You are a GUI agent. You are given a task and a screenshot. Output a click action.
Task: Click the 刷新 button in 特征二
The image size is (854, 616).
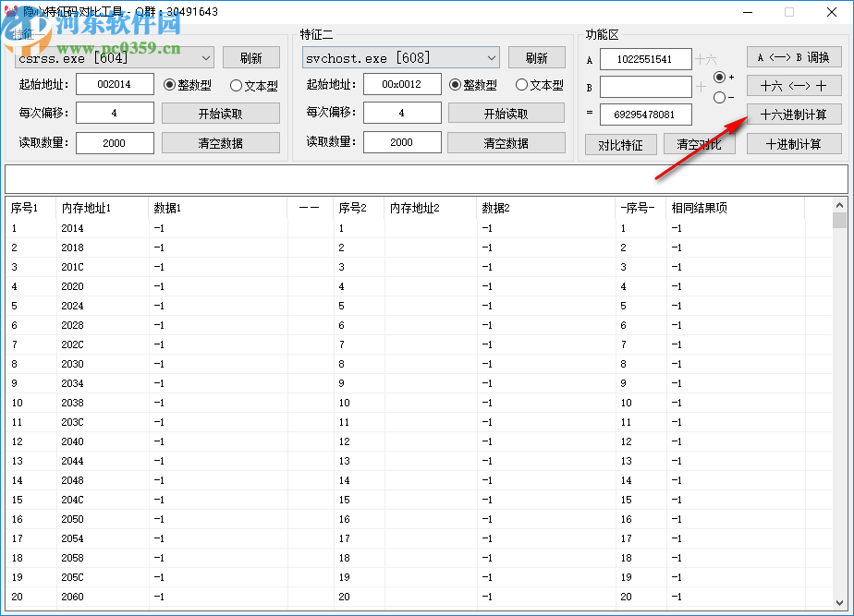(x=536, y=57)
